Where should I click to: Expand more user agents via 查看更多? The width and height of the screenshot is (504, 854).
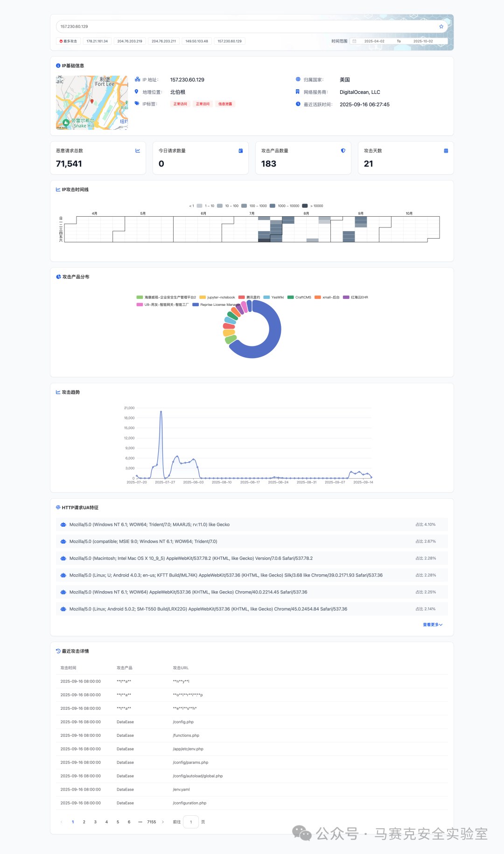coord(432,625)
